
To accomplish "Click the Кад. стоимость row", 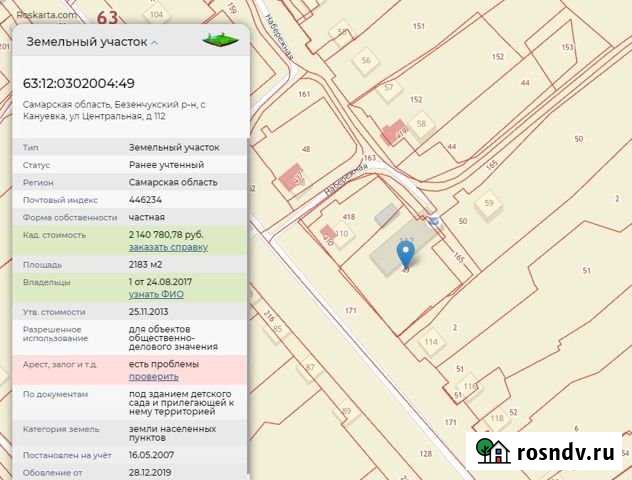I will click(128, 240).
